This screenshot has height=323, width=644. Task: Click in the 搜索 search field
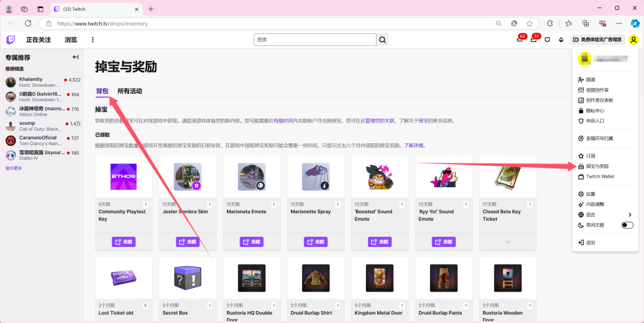click(x=315, y=40)
